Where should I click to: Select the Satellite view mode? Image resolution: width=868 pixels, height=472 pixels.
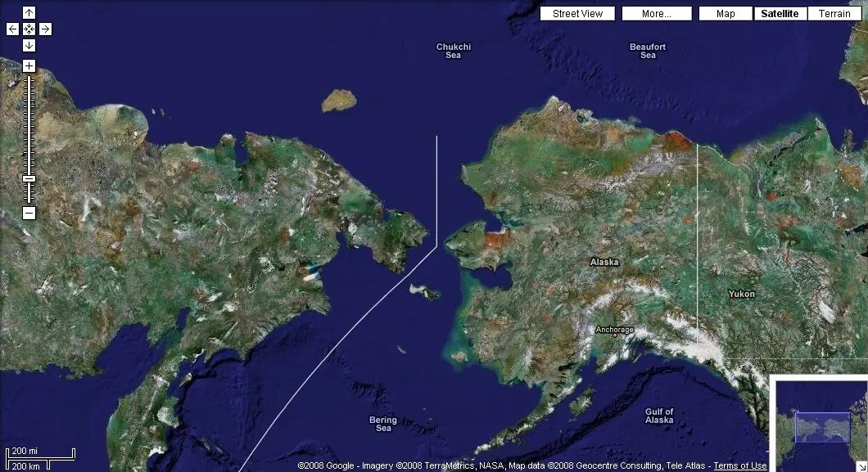(x=779, y=14)
